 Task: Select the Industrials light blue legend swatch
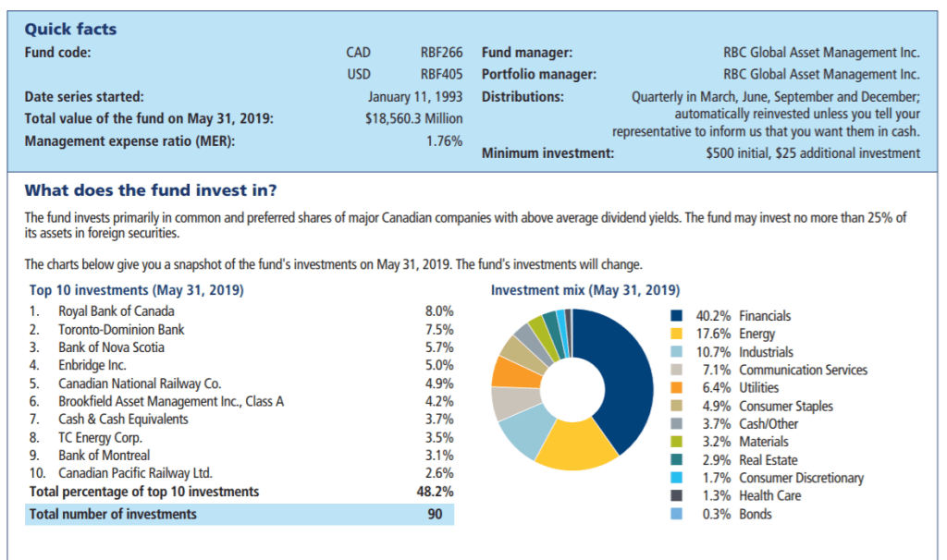(678, 352)
